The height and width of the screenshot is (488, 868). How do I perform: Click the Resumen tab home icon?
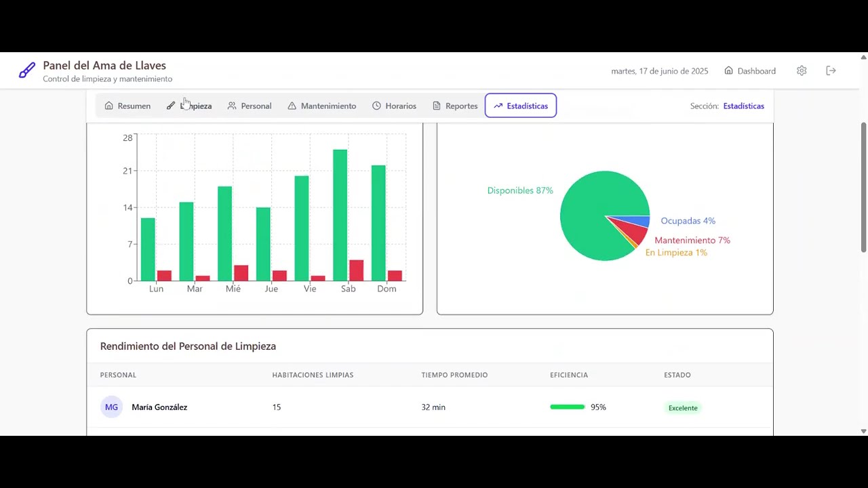pos(108,106)
